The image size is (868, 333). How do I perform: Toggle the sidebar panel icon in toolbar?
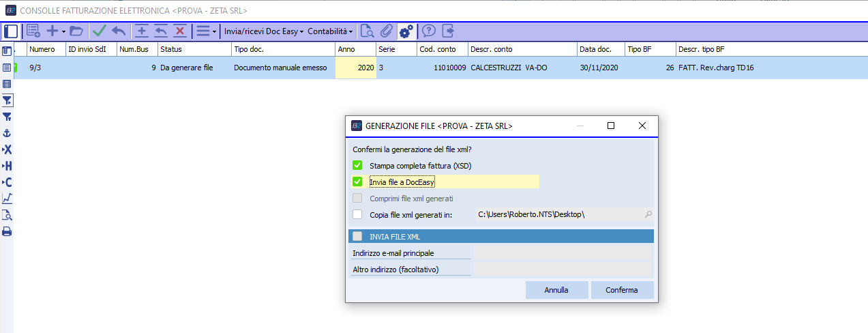click(10, 31)
